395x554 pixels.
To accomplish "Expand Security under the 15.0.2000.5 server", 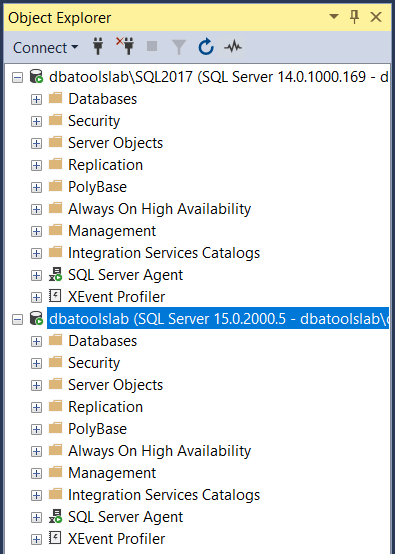I will click(x=36, y=363).
